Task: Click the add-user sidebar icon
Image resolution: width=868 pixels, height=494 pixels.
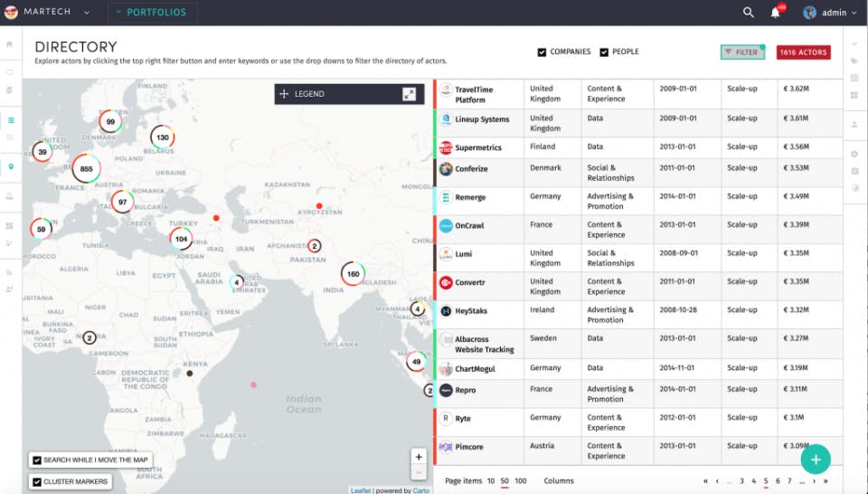Action: coord(9,290)
